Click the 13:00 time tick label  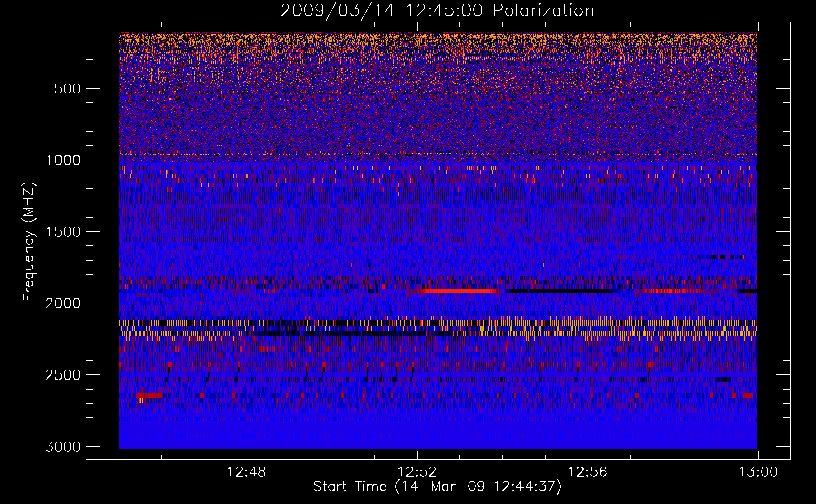(x=758, y=472)
